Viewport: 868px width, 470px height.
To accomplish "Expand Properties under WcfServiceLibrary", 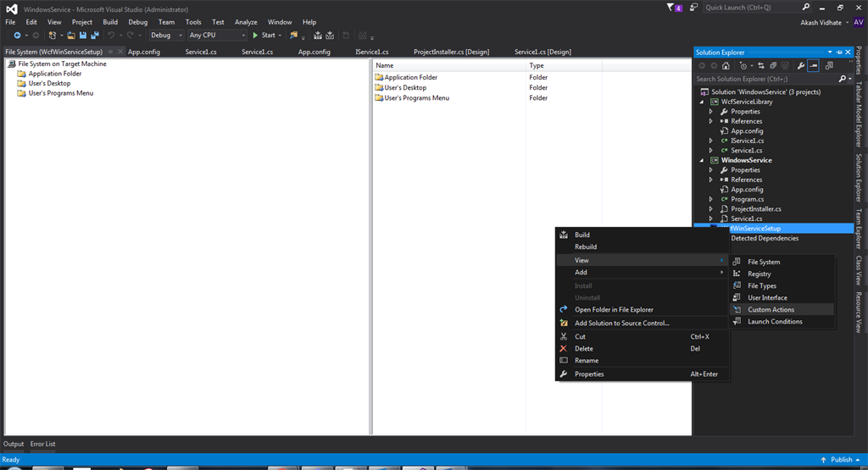I will click(711, 112).
